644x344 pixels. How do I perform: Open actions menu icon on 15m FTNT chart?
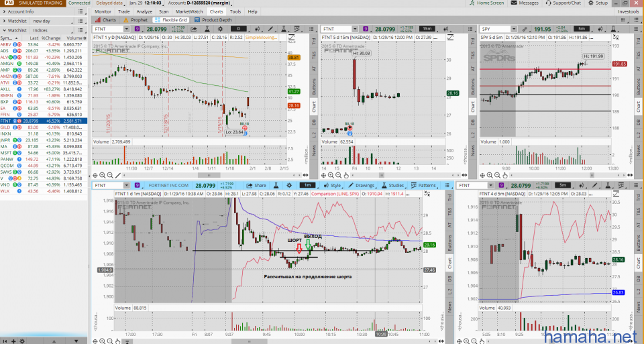point(470,29)
